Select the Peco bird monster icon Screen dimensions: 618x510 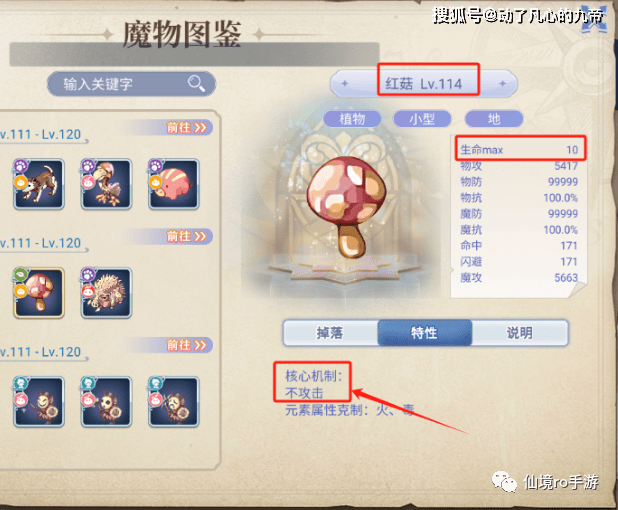106,184
